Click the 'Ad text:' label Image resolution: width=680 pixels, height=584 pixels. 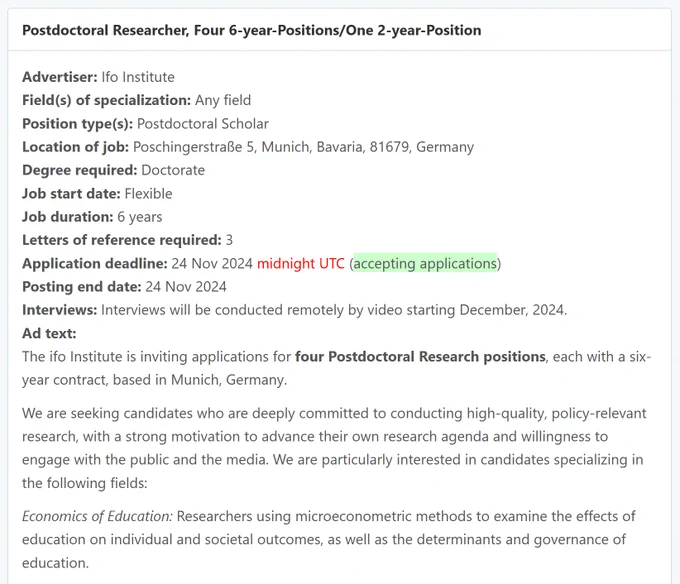pos(49,333)
